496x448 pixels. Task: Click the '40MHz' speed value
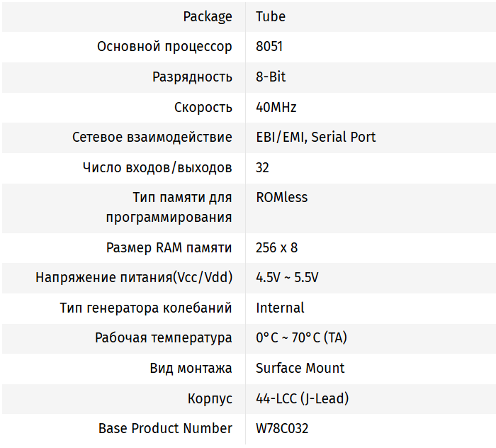pos(276,107)
